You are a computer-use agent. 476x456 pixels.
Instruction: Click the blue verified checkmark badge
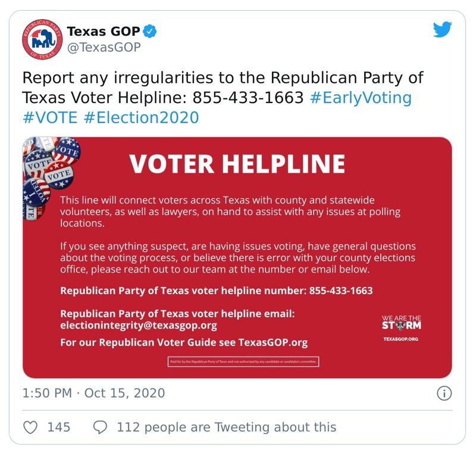click(152, 31)
